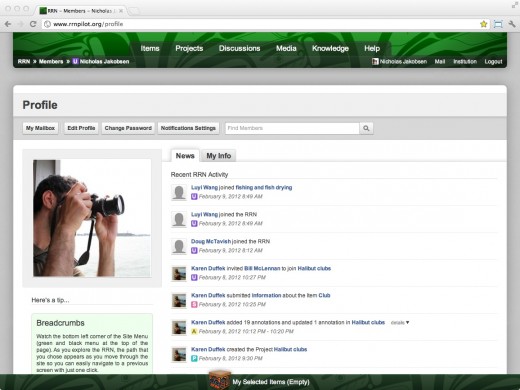The height and width of the screenshot is (390, 520).
Task: Open the Help menu
Action: click(372, 48)
